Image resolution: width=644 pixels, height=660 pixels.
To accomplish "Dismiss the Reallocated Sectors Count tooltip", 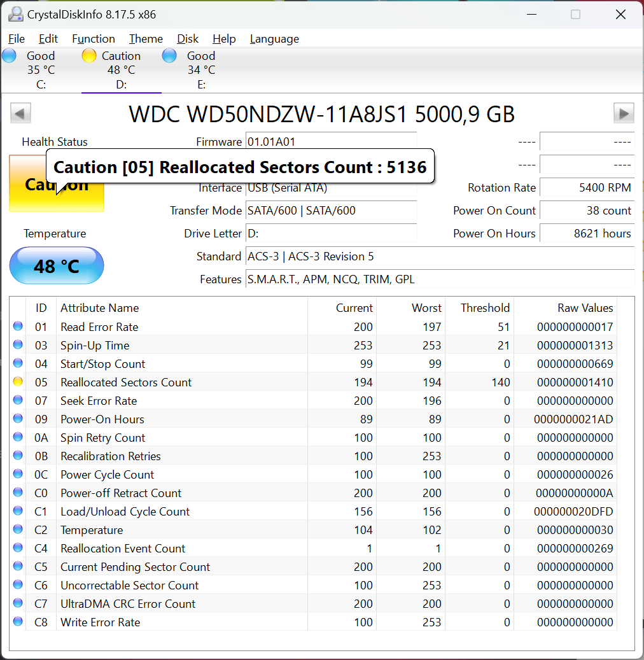I will pyautogui.click(x=240, y=167).
